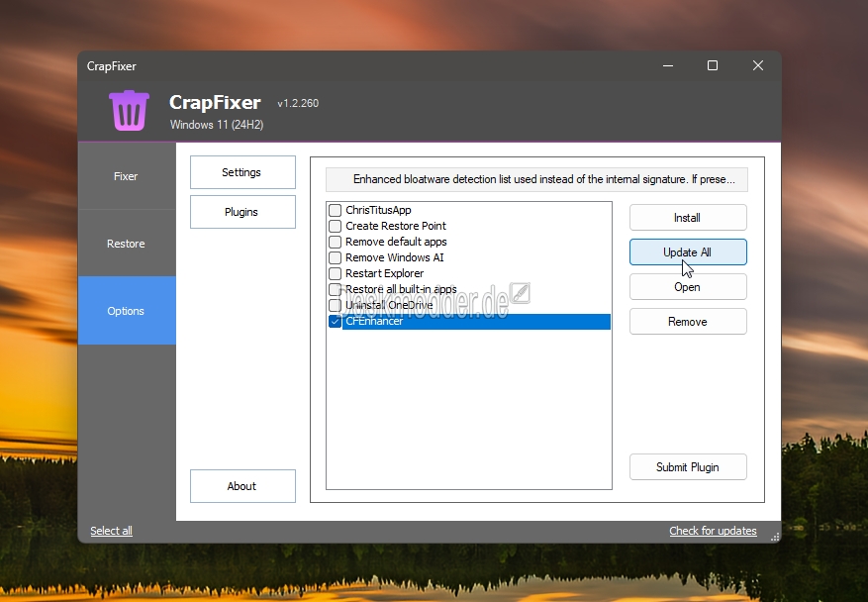Image resolution: width=868 pixels, height=602 pixels.
Task: Minimize the CrapFixer window
Action: (668, 66)
